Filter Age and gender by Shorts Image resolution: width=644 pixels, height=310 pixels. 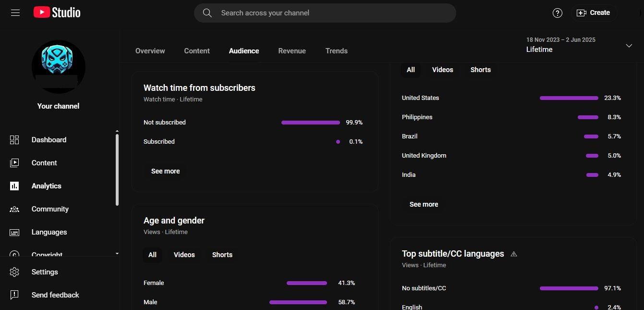coord(222,255)
